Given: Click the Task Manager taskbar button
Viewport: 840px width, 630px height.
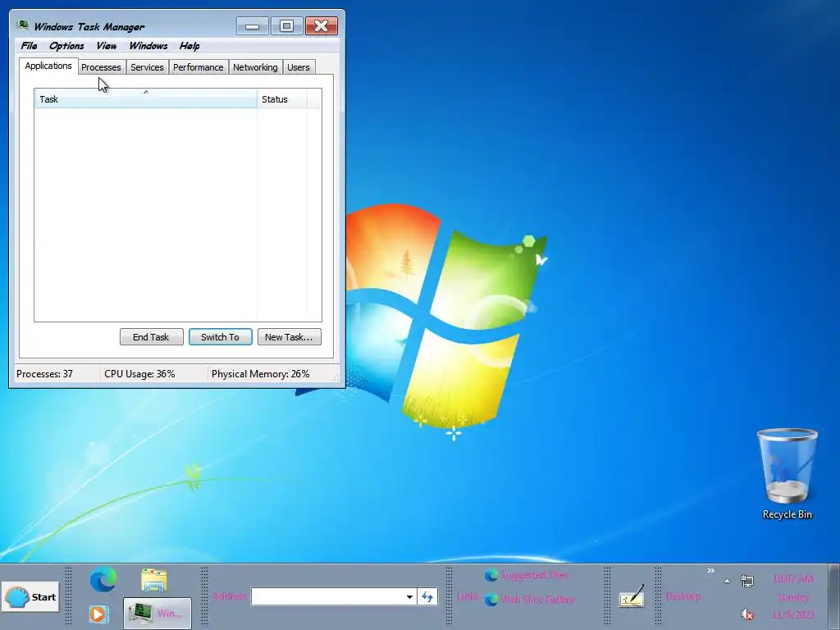Looking at the screenshot, I should [157, 614].
